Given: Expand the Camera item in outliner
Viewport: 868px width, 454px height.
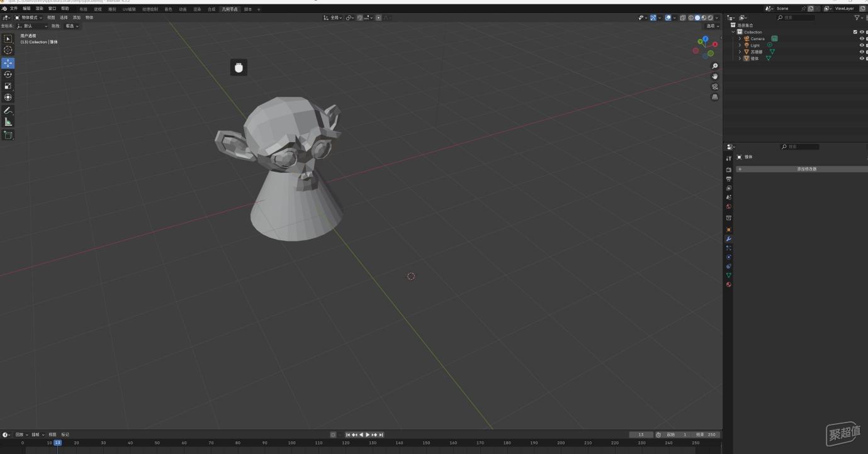Looking at the screenshot, I should coord(740,38).
